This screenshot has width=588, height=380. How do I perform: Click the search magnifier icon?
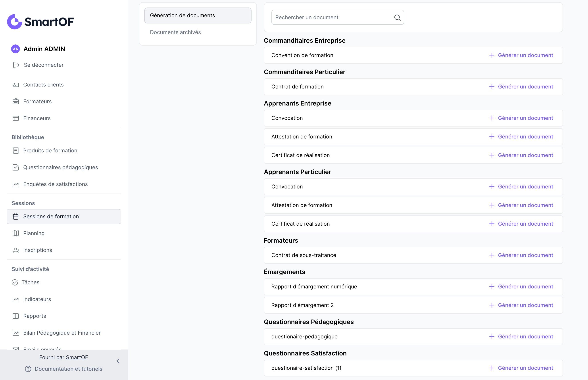tap(397, 17)
